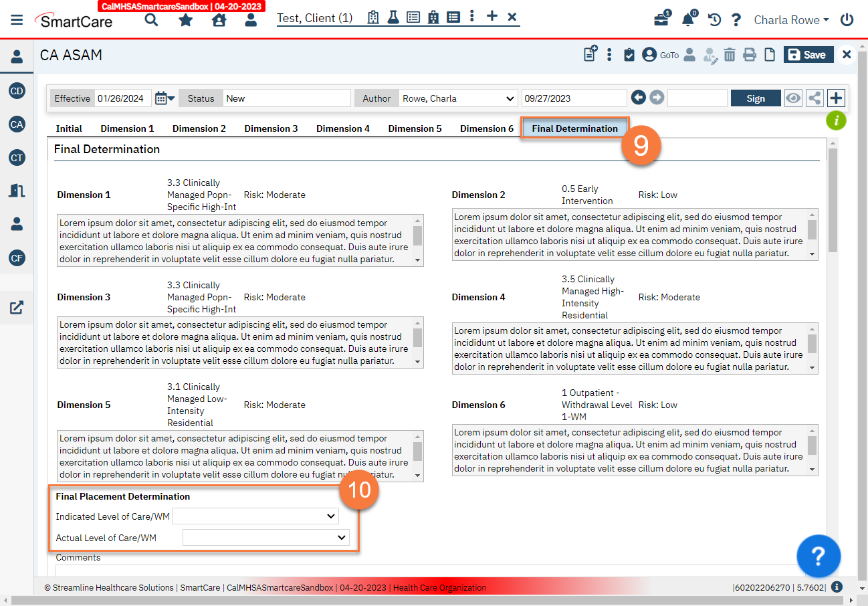868x606 pixels.
Task: Open the notifications bell icon
Action: [687, 20]
